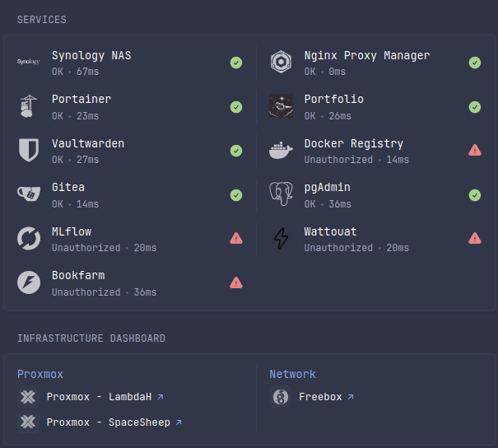Click the red warning status on Docker Registry
Screen dimensions: 498x448
pos(475,150)
